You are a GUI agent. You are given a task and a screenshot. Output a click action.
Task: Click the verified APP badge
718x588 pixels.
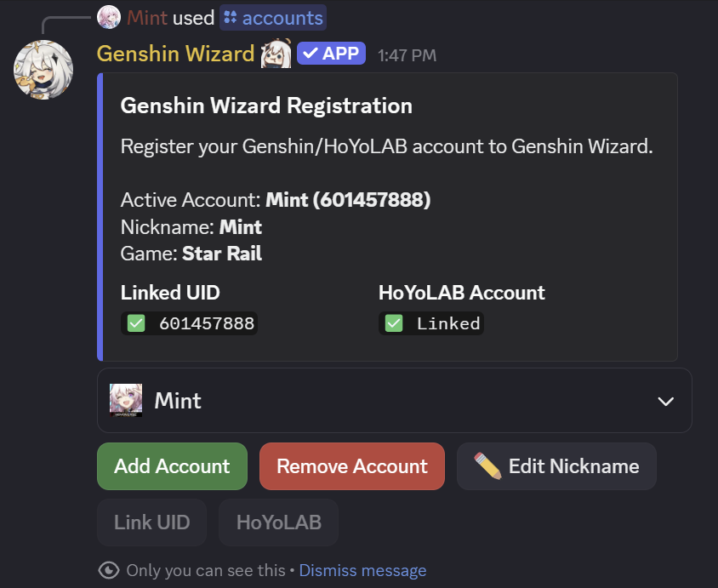coord(331,53)
